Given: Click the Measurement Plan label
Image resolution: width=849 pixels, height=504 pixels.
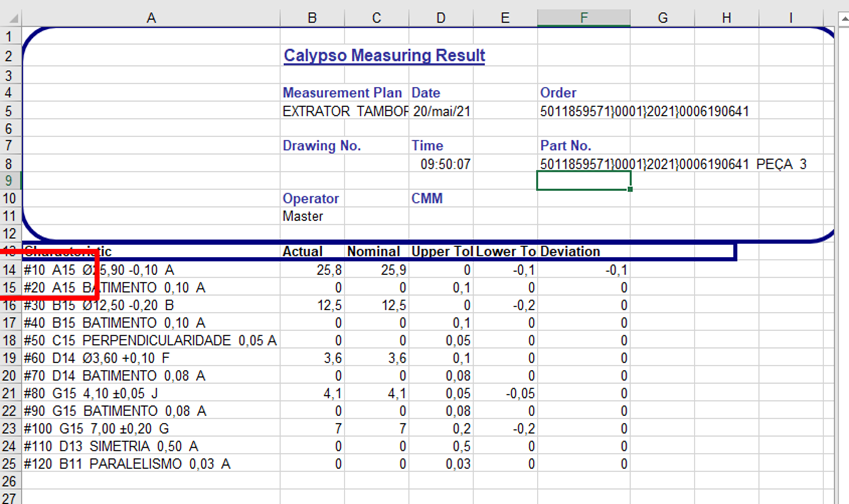Looking at the screenshot, I should (342, 93).
